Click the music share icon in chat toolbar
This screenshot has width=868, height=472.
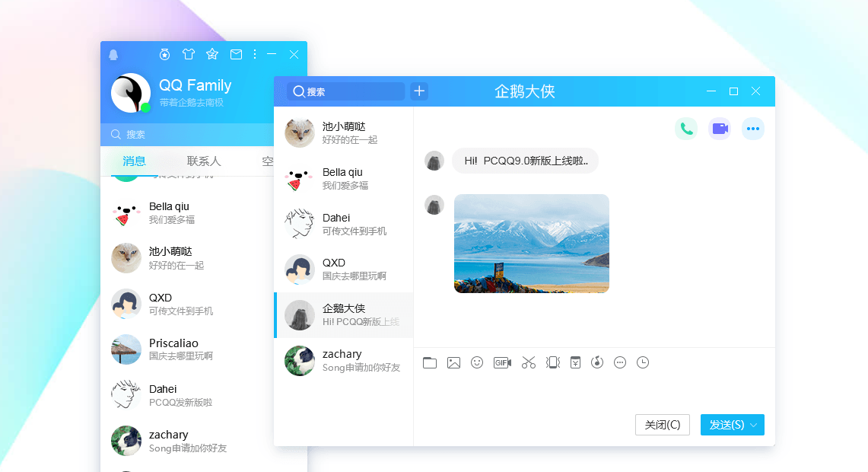596,362
